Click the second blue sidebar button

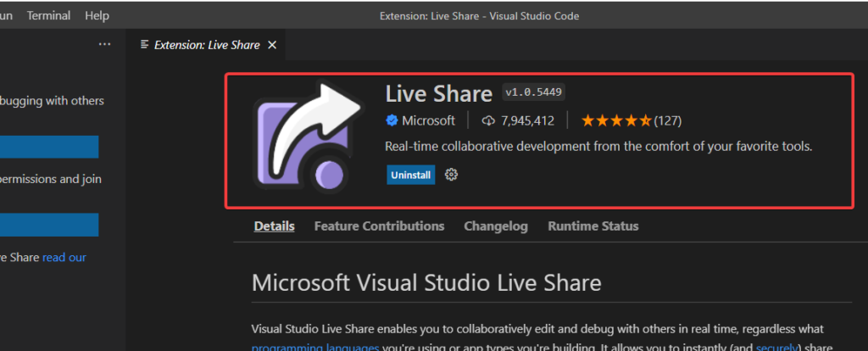pos(49,225)
